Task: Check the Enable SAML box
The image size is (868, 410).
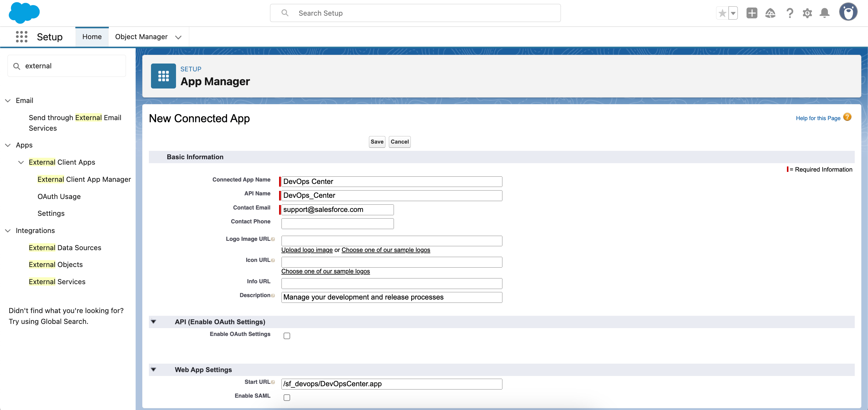Action: (x=287, y=397)
